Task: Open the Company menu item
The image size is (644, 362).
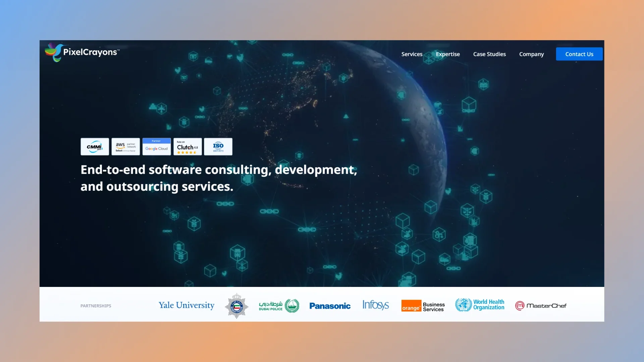Action: coord(531,54)
